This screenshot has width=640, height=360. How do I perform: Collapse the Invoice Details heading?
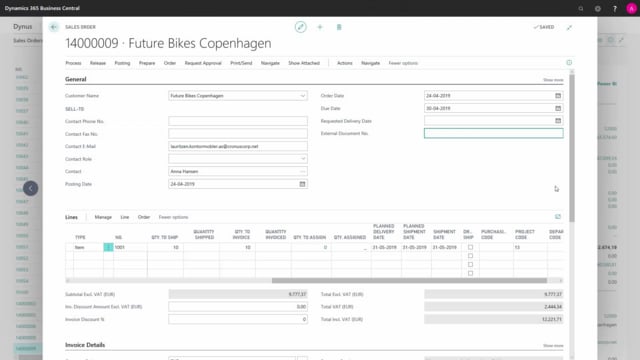pyautogui.click(x=85, y=345)
